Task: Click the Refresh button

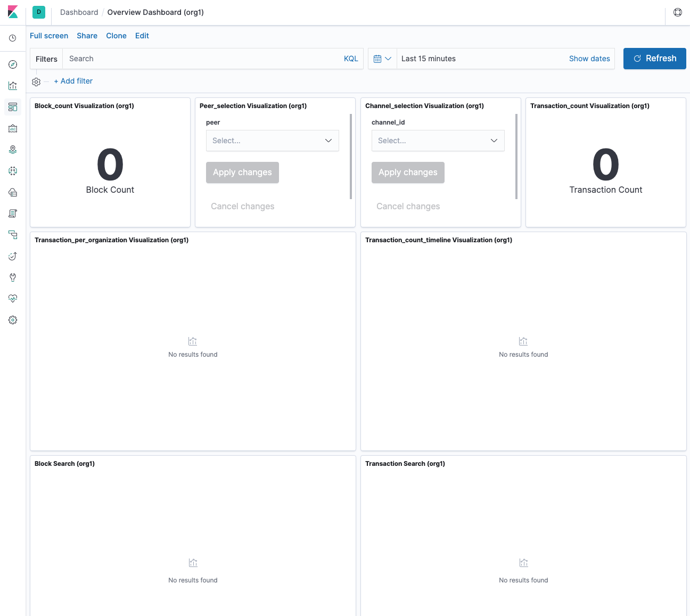Action: click(x=655, y=59)
